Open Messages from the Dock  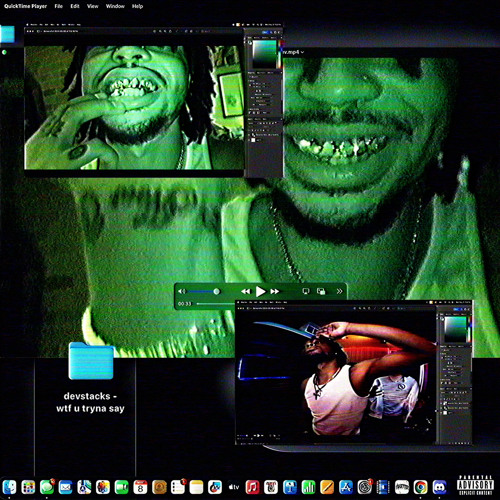coord(47,487)
